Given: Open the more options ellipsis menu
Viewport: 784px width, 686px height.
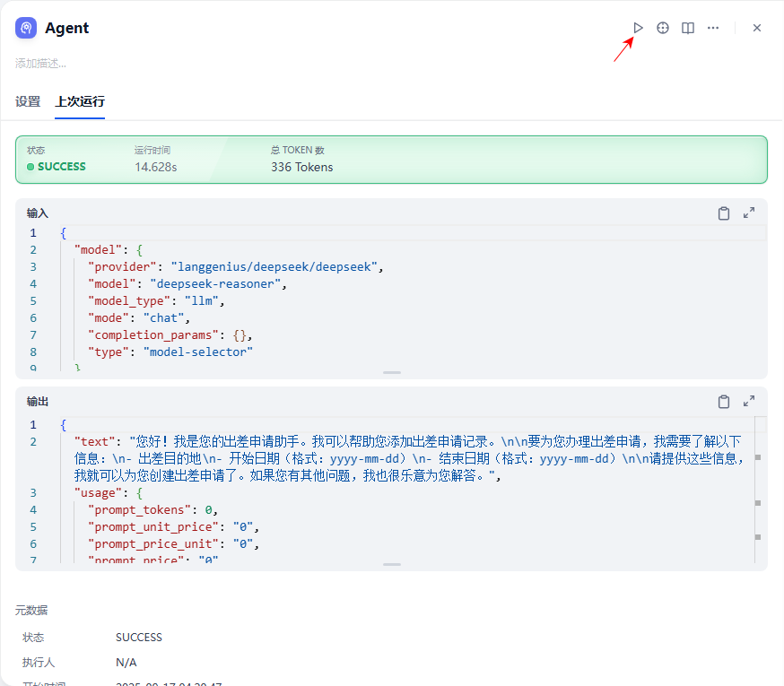Looking at the screenshot, I should pos(713,28).
